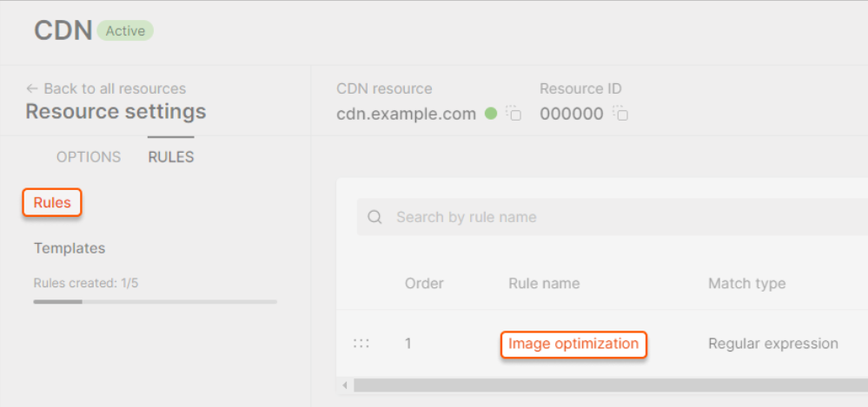Open Rules in the sidebar
The width and height of the screenshot is (868, 407).
(x=52, y=202)
